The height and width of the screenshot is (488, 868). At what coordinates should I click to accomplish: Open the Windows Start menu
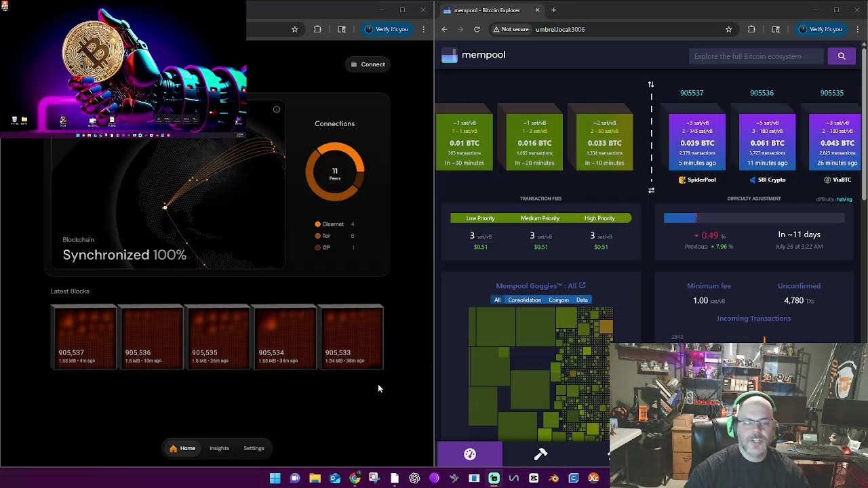(x=275, y=478)
